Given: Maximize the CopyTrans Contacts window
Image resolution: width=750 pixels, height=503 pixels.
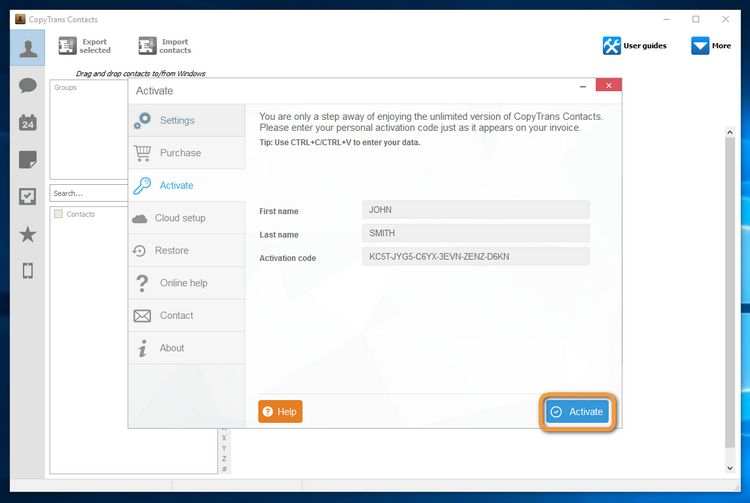Looking at the screenshot, I should 696,19.
